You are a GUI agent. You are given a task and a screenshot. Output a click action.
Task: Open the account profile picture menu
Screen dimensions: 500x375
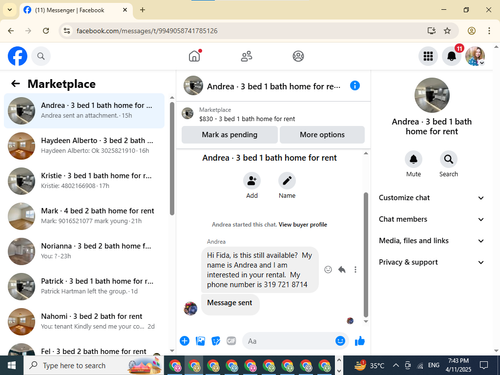[x=475, y=56]
